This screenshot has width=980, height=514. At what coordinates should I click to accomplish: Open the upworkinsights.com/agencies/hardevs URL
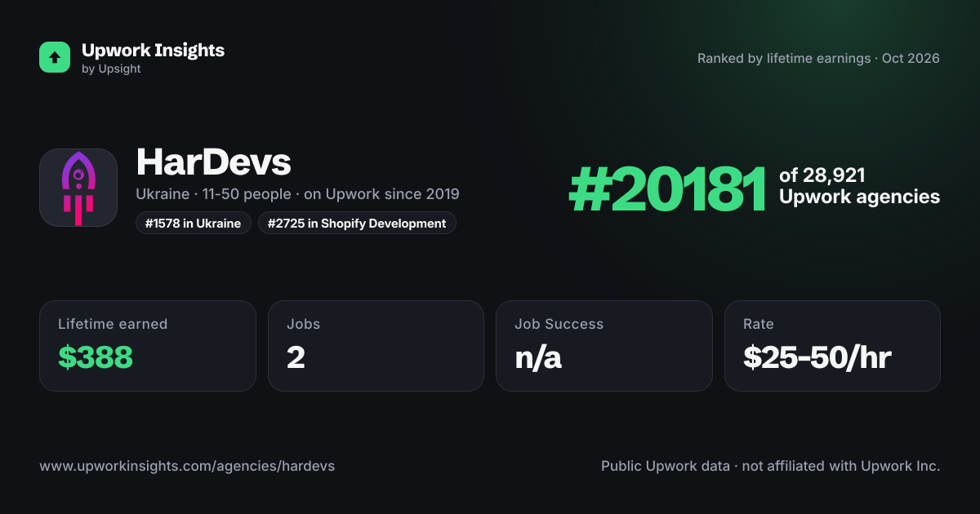(187, 466)
